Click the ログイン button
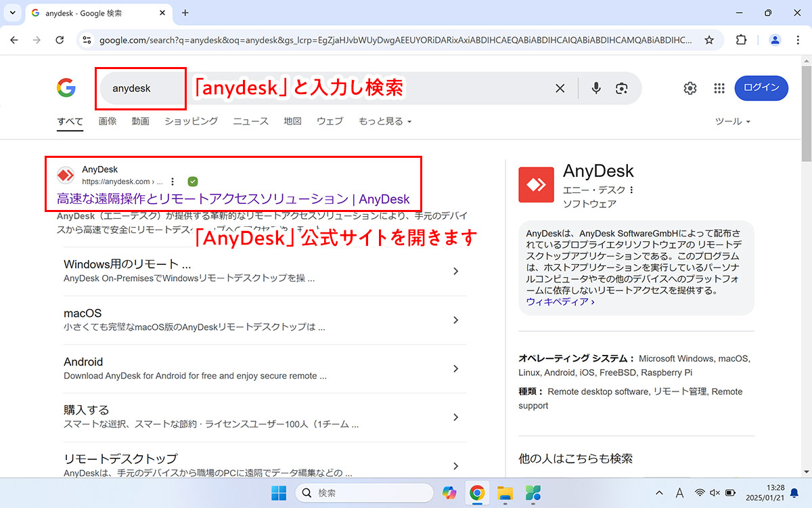Image resolution: width=812 pixels, height=508 pixels. (761, 88)
